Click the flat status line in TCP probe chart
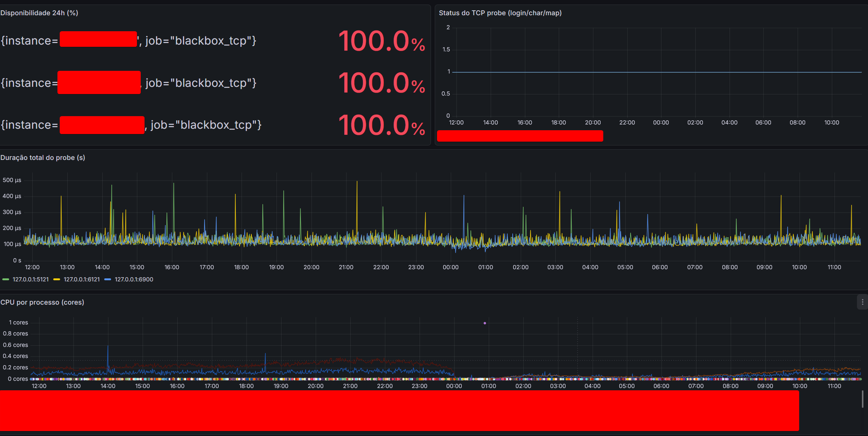 point(647,72)
